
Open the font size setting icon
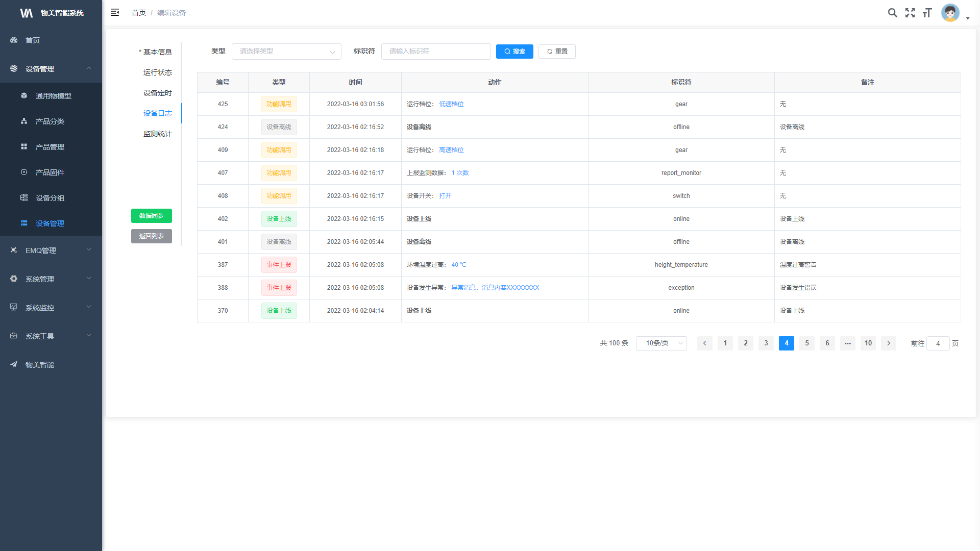pos(927,13)
